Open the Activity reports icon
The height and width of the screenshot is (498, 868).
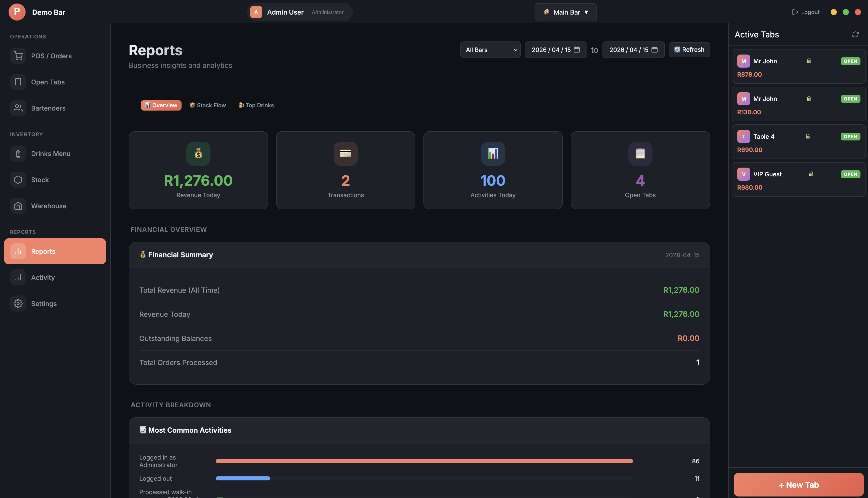[x=18, y=277]
